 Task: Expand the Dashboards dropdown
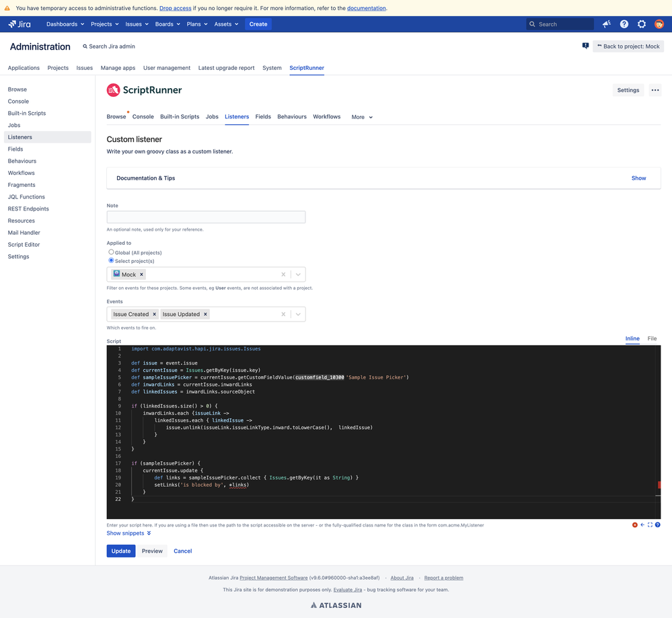click(x=65, y=24)
